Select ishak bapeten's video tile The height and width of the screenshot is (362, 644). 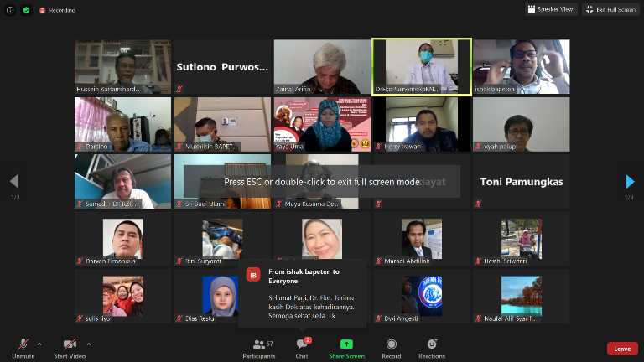pos(522,66)
